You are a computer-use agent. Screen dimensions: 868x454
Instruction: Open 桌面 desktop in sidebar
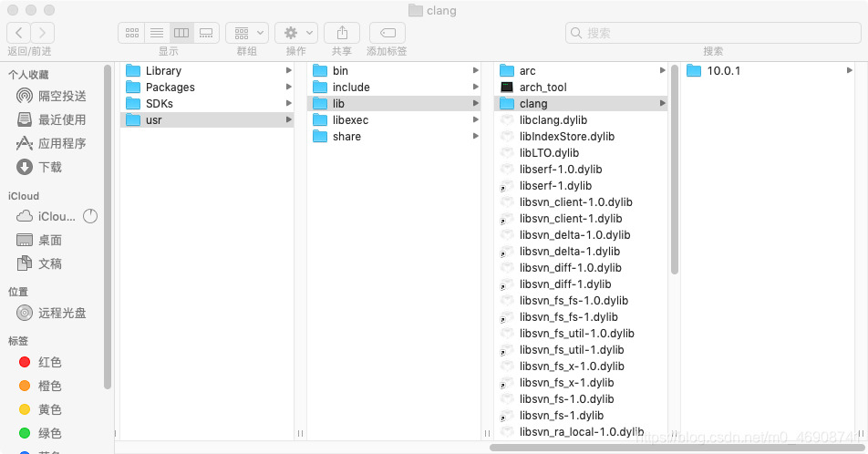point(39,241)
